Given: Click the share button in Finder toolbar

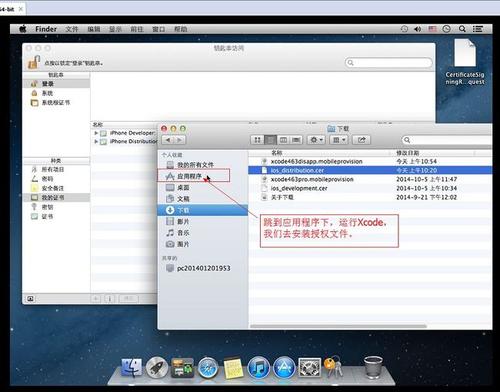Looking at the screenshot, I should click(x=362, y=140).
